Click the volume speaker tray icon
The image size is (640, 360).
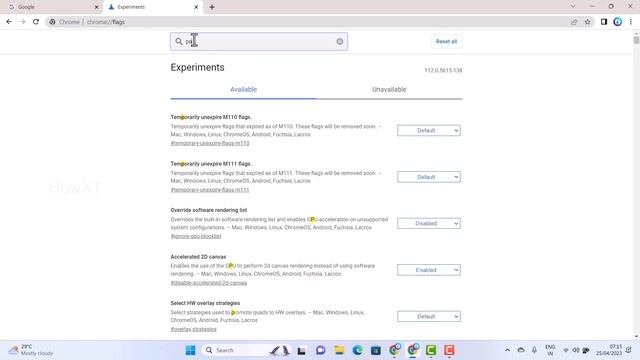tap(576, 350)
